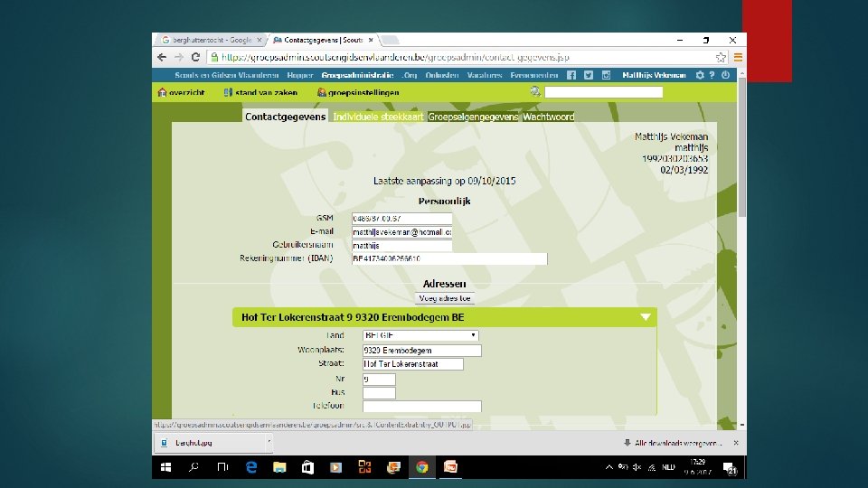868x488 pixels.
Task: Open Scouts en Gidsen Vlaanderen link
Action: coord(226,75)
